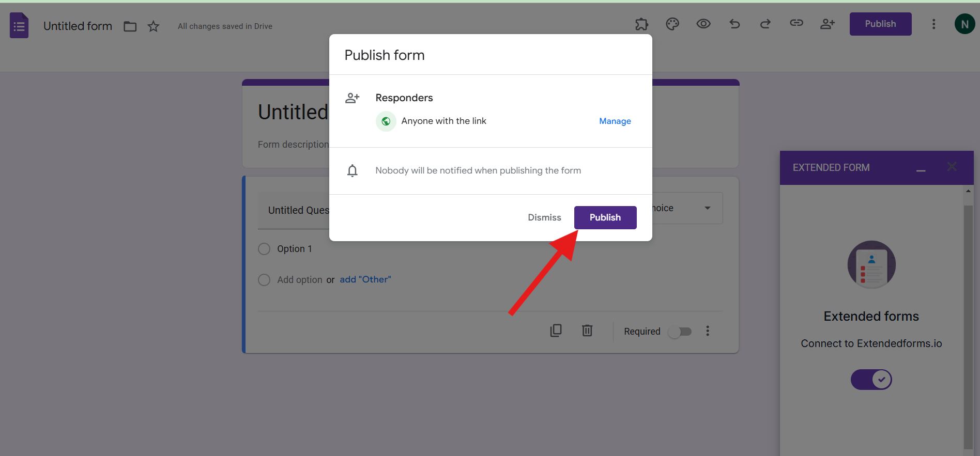This screenshot has height=456, width=980.
Task: Expand the question type dropdown
Action: (x=708, y=208)
